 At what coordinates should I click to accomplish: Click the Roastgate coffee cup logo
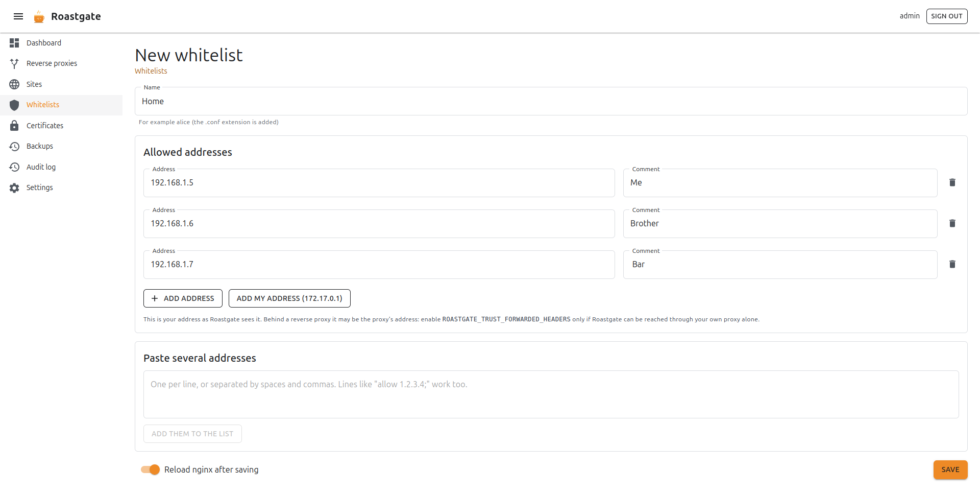(x=39, y=17)
